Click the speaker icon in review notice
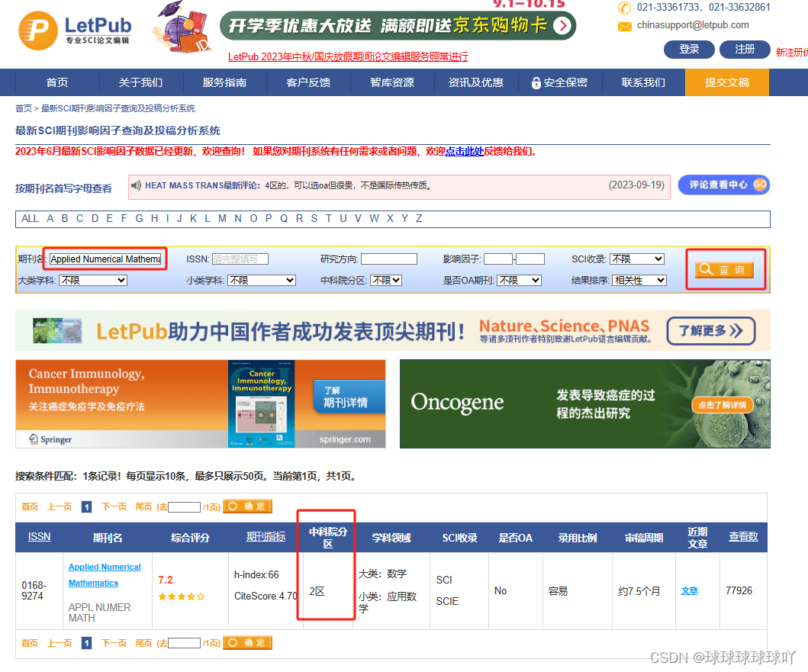This screenshot has height=672, width=808. 136,185
